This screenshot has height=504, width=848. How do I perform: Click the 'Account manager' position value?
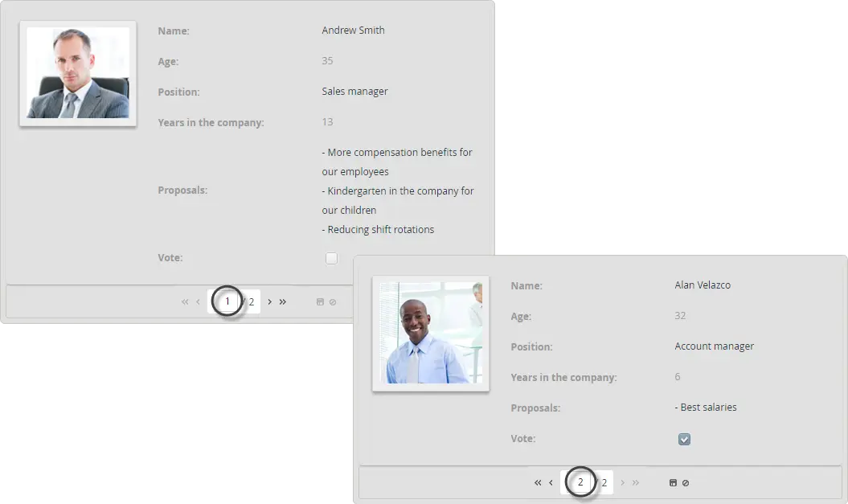[714, 346]
